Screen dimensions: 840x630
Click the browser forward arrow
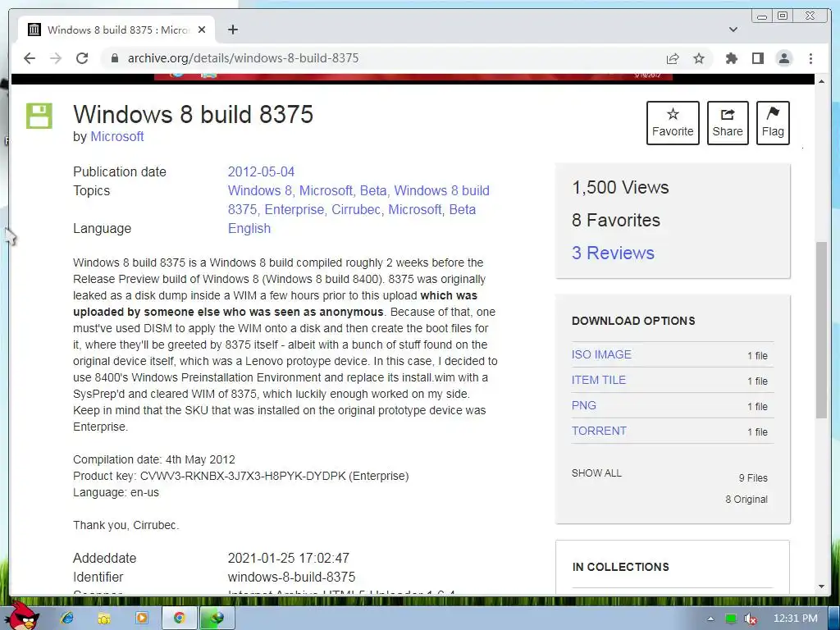point(56,58)
